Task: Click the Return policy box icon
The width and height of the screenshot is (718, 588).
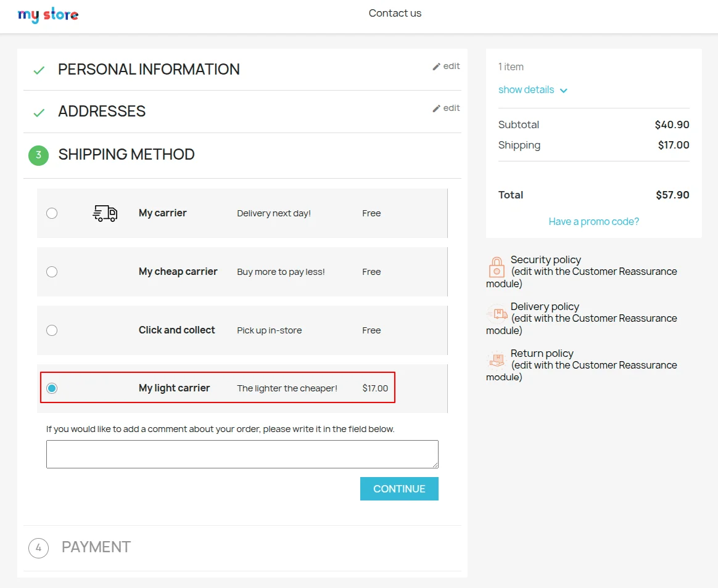Action: (497, 361)
